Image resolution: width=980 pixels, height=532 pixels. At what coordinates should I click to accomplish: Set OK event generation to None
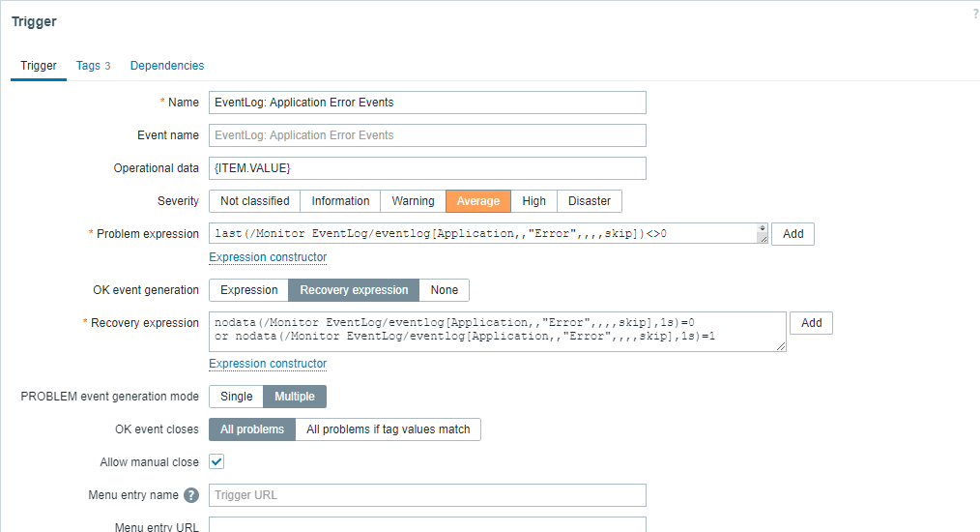[x=445, y=290]
